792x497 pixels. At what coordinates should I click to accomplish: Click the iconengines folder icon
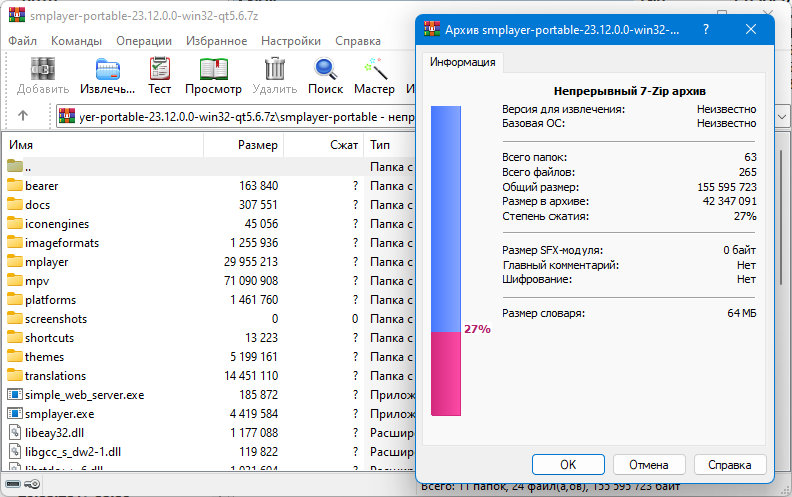pos(15,223)
